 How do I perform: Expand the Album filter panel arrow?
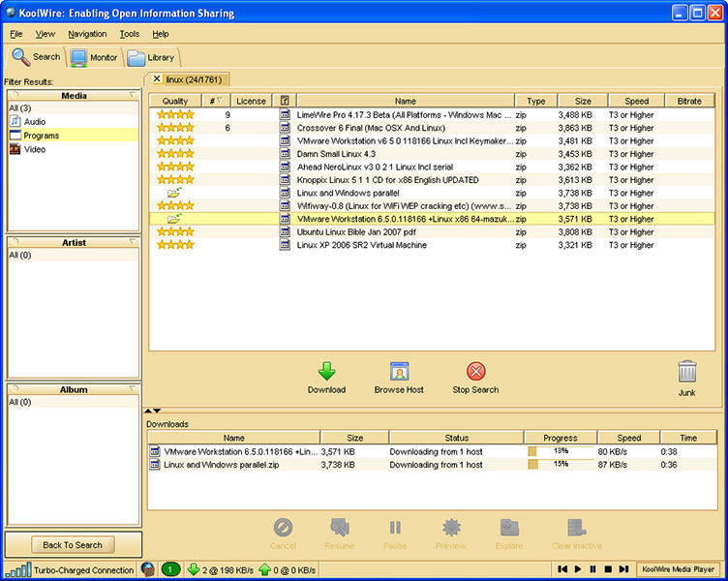pyautogui.click(x=133, y=388)
